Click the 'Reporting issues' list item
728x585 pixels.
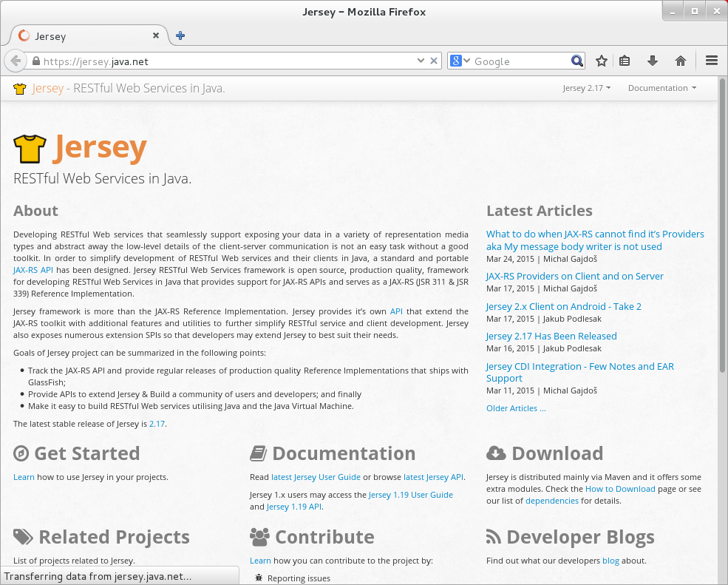(x=299, y=578)
